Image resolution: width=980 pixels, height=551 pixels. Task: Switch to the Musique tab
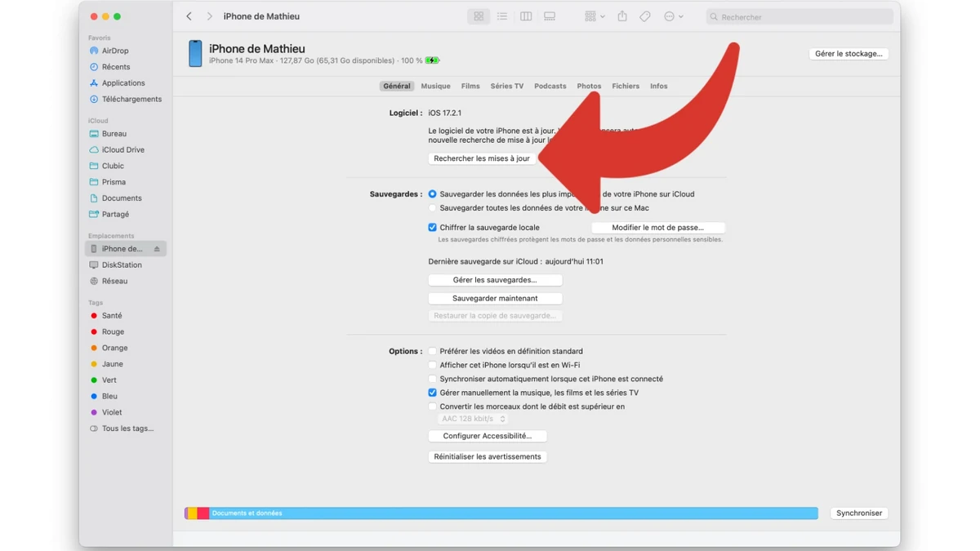(x=435, y=86)
